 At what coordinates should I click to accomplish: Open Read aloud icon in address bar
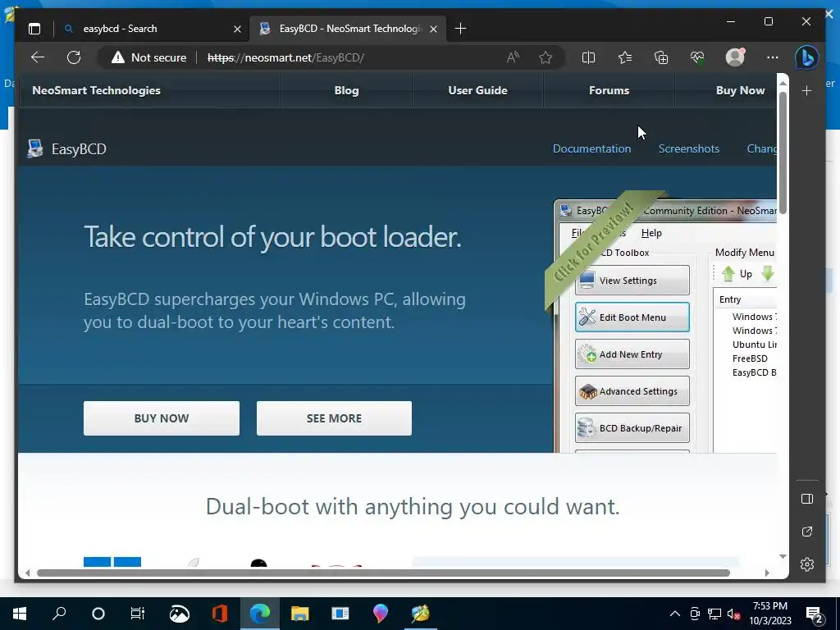pyautogui.click(x=513, y=57)
